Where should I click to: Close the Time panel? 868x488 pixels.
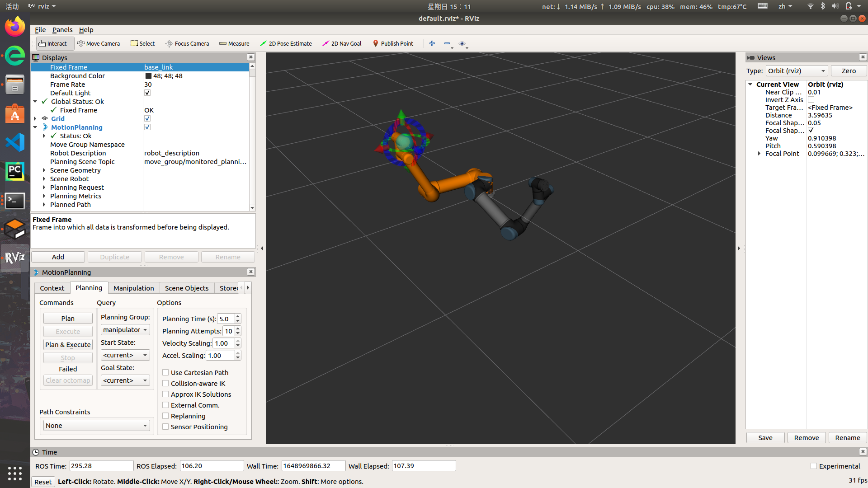point(863,452)
